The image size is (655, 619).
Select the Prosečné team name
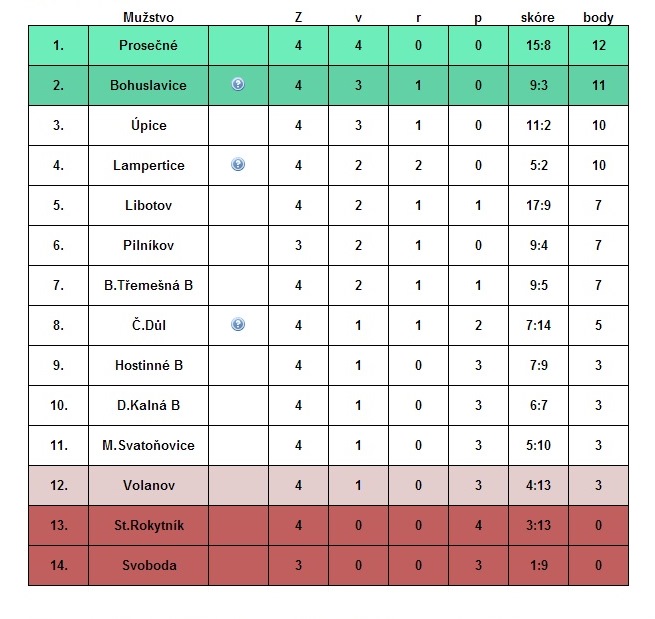tap(148, 45)
